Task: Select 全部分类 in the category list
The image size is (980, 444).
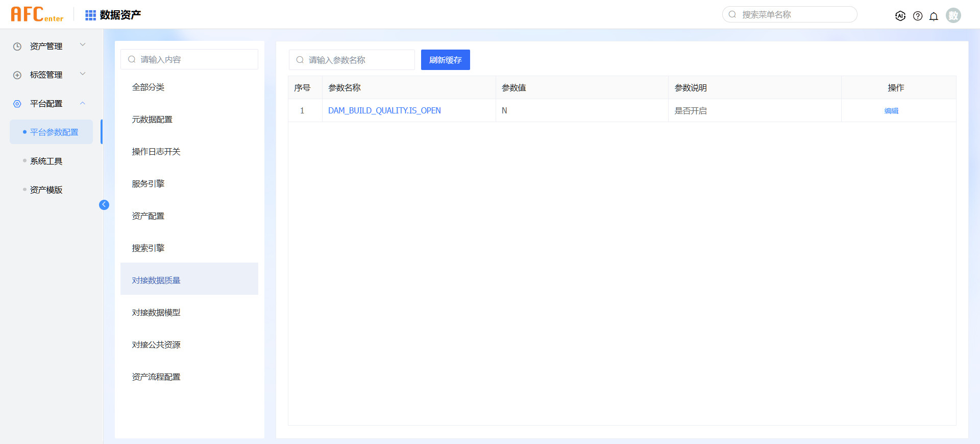Action: pyautogui.click(x=149, y=87)
